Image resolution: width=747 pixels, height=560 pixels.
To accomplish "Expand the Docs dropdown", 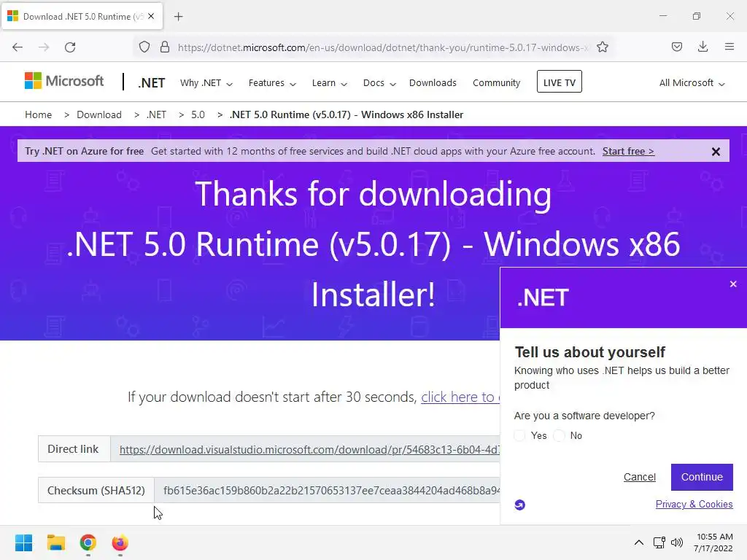I will pos(379,83).
